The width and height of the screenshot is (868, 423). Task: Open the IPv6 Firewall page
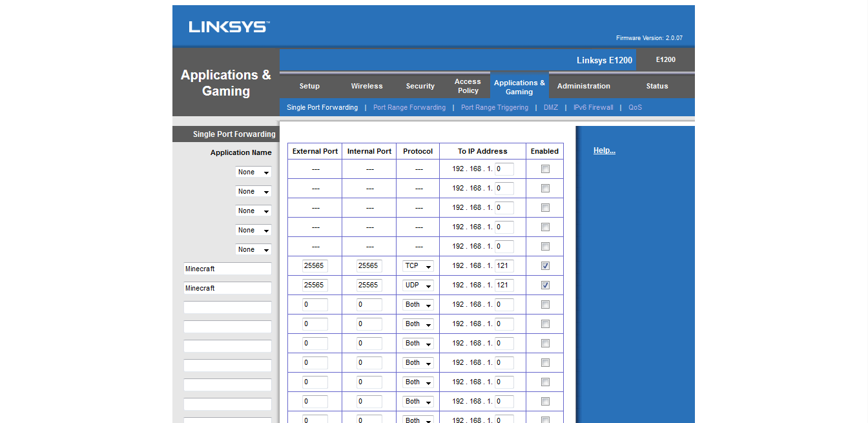594,107
